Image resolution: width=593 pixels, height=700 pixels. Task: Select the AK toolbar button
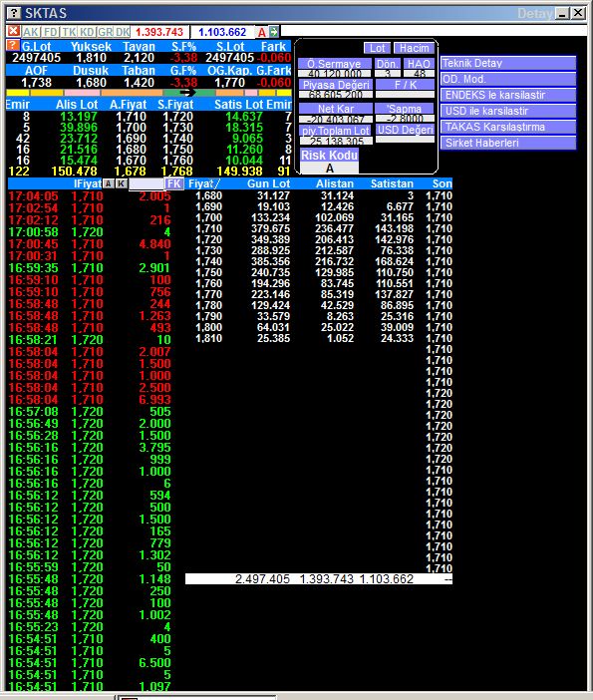click(31, 32)
